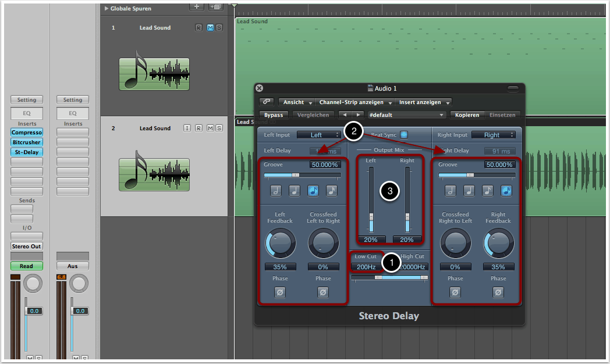Click the Phase invert button under Right Feedback

click(x=498, y=292)
